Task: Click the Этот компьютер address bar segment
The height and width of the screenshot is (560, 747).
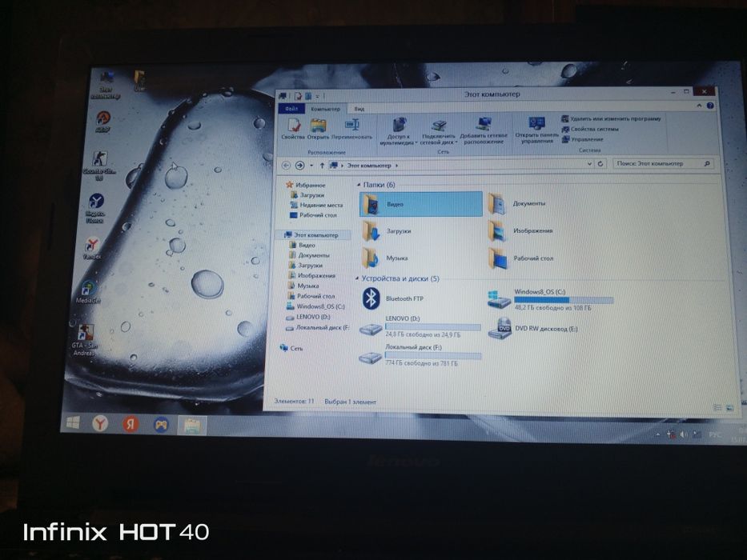Action: (369, 166)
